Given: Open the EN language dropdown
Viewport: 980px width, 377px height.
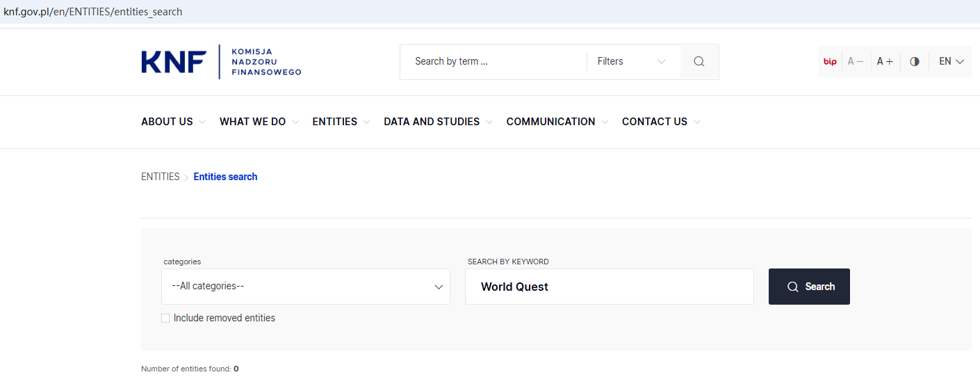Looking at the screenshot, I should pos(951,62).
